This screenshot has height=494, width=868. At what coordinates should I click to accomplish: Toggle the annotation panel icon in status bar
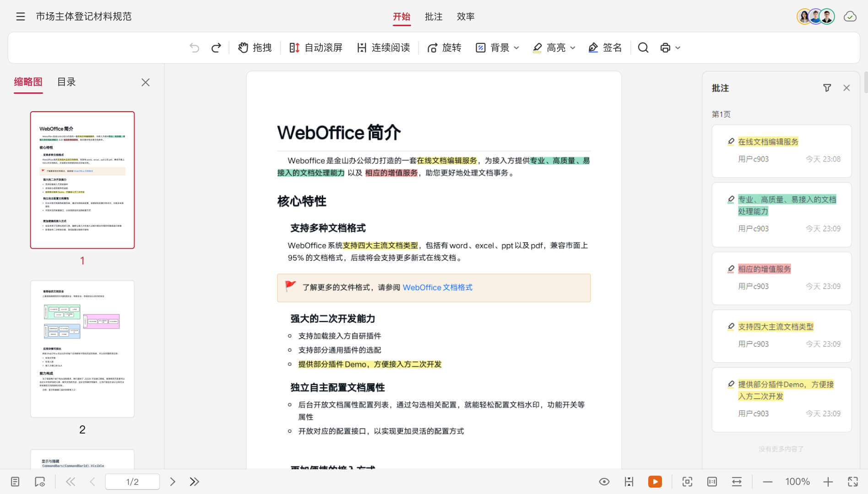click(x=40, y=482)
